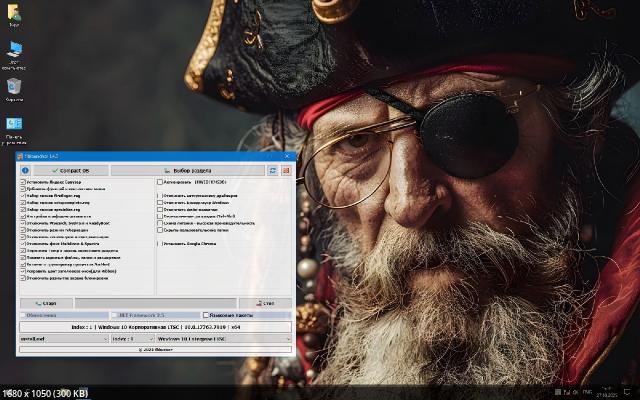Image resolution: width=640 pixels, height=400 pixels.
Task: Open the This PC desktop icon
Action: 15,50
